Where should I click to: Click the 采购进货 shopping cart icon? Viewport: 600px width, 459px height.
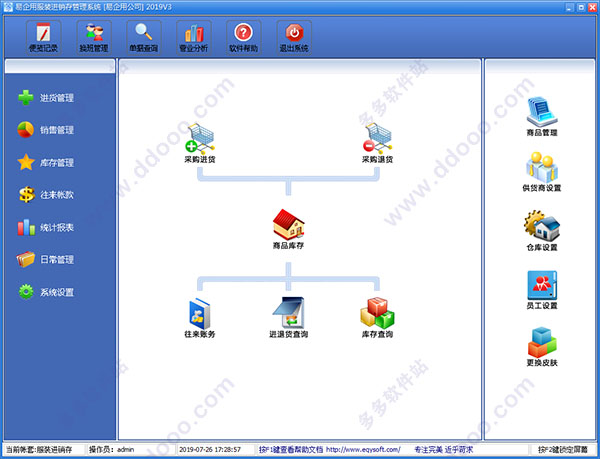tap(200, 138)
